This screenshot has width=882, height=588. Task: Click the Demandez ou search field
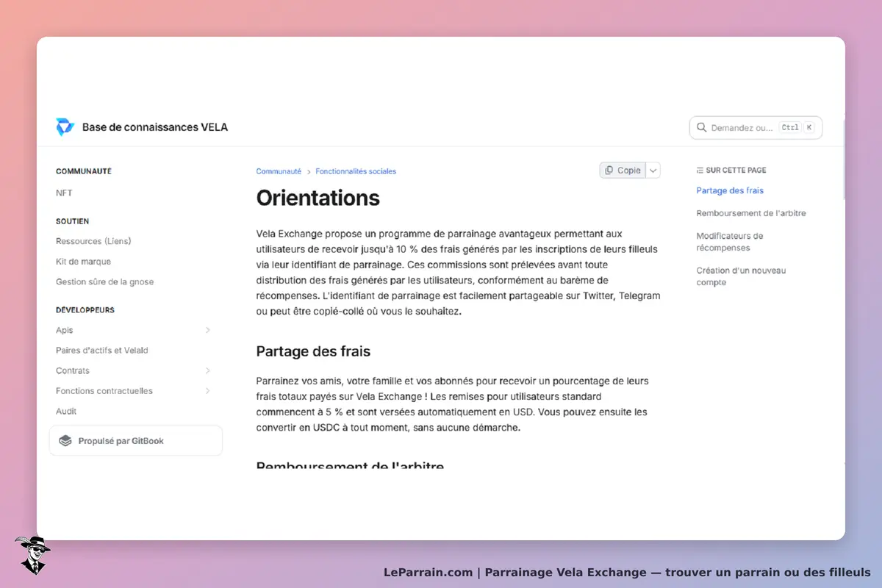(756, 128)
